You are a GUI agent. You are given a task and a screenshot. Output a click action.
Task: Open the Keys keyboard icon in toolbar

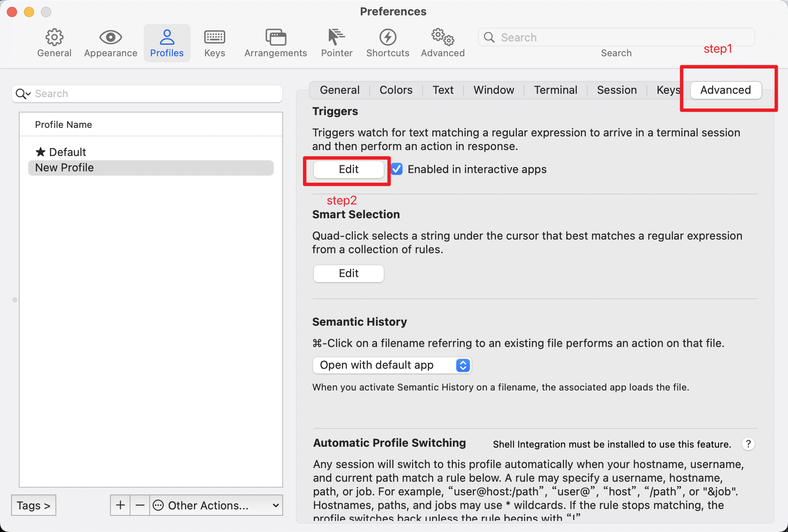[x=214, y=38]
